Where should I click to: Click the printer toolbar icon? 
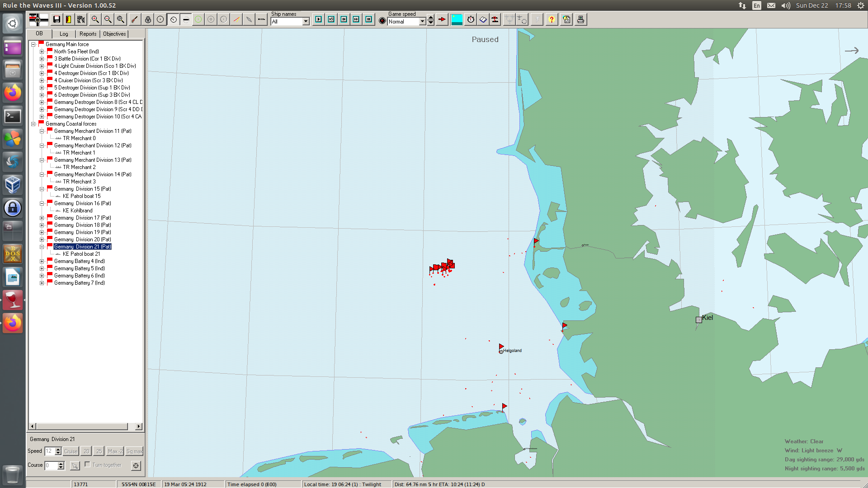point(581,19)
